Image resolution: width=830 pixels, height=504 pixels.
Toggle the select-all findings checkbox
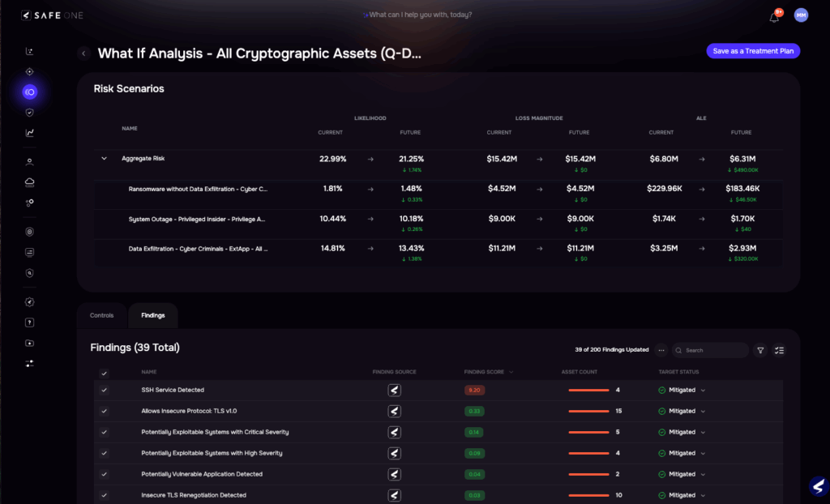(x=104, y=373)
